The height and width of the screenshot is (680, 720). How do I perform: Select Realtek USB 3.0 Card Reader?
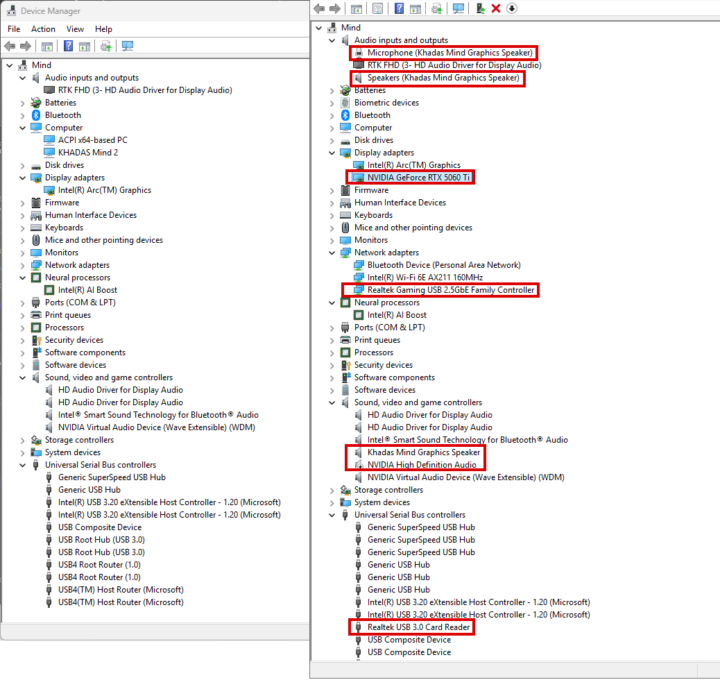(419, 627)
